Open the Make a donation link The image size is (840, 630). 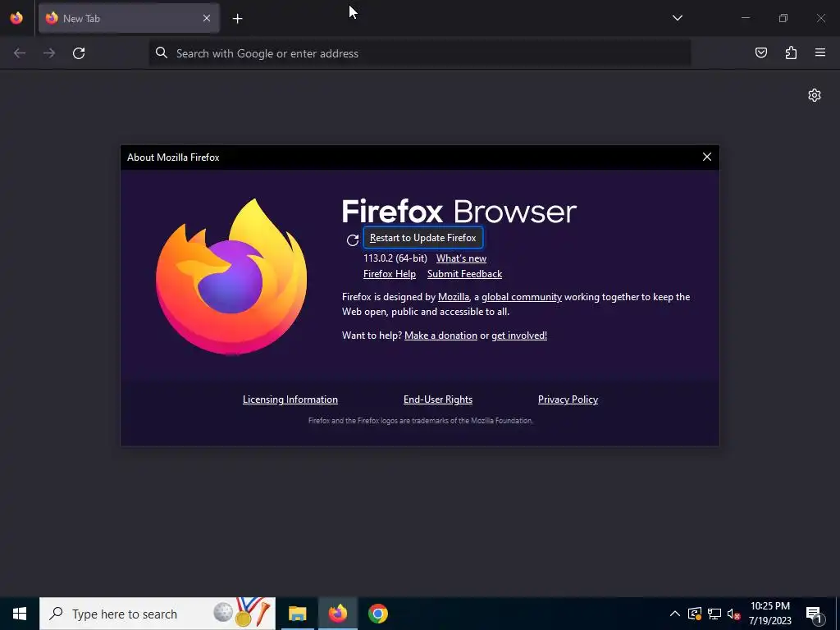[x=441, y=336]
